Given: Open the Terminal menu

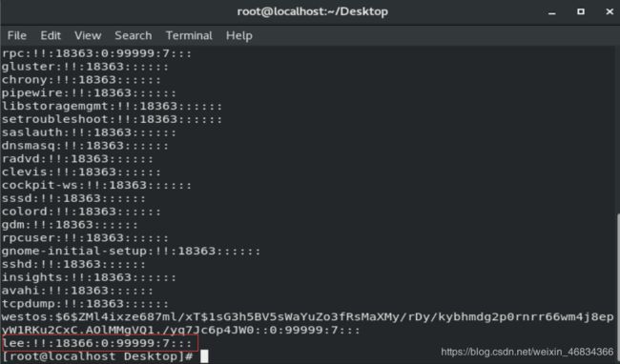Looking at the screenshot, I should click(189, 35).
